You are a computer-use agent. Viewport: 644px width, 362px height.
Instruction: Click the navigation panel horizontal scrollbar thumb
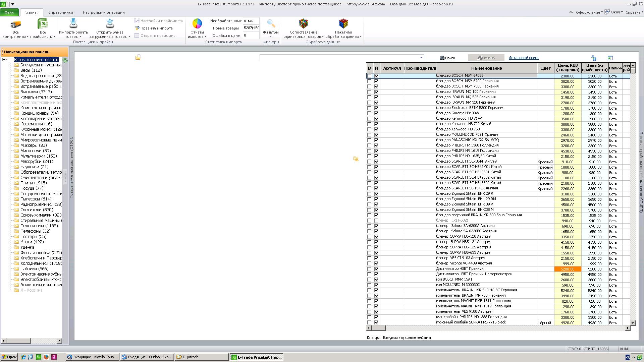click(x=18, y=341)
